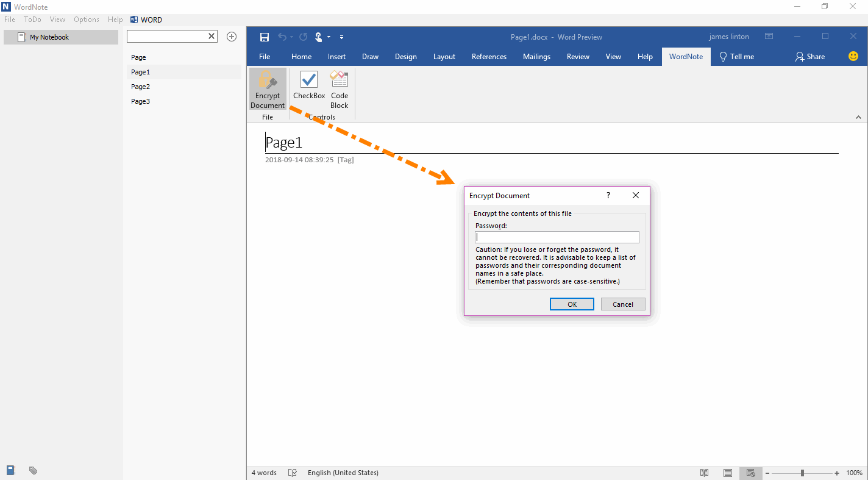Switch to the Review ribbon tab
Viewport: 868px width, 480px height.
pyautogui.click(x=578, y=57)
